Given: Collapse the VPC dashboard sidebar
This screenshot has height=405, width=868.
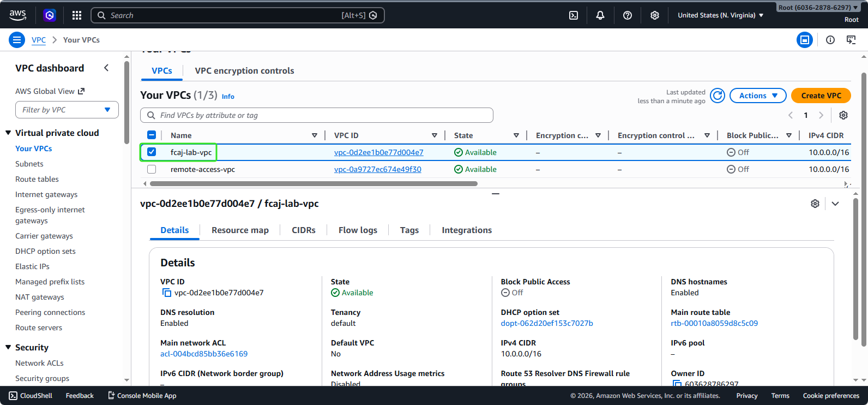Looking at the screenshot, I should point(106,68).
